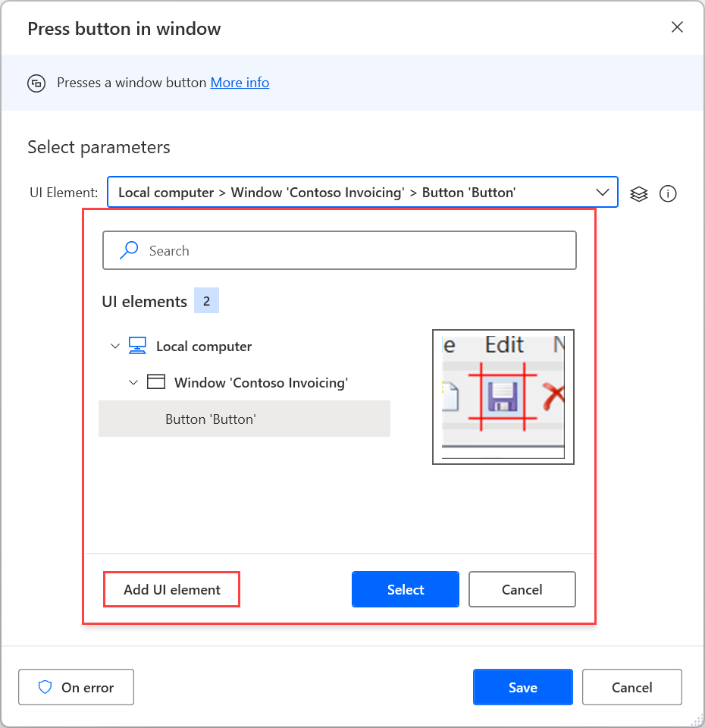This screenshot has height=728, width=705.
Task: Select Button 'Button' in the tree
Action: pos(211,419)
